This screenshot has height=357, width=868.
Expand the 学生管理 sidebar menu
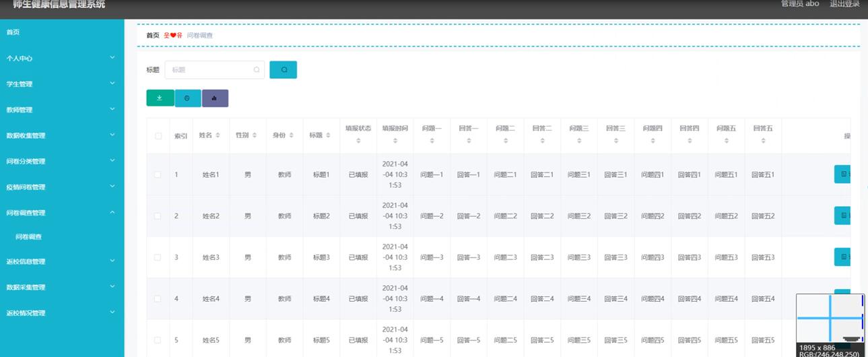(x=62, y=84)
